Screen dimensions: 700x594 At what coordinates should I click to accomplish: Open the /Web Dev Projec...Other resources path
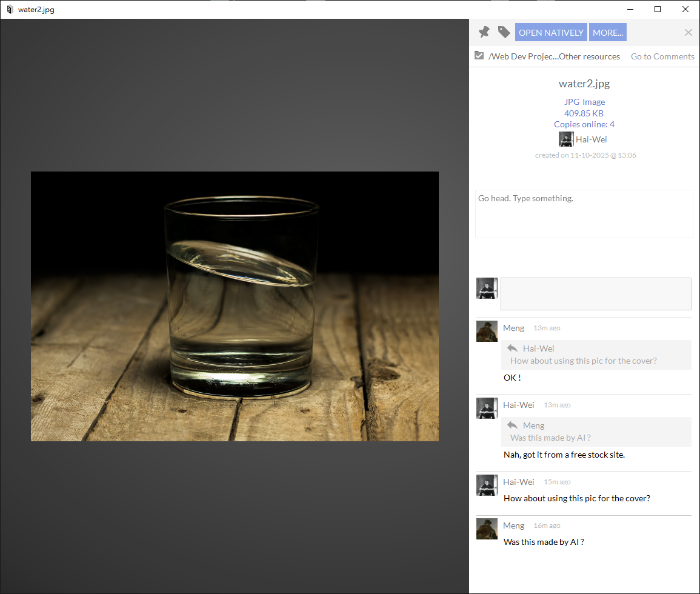(554, 56)
